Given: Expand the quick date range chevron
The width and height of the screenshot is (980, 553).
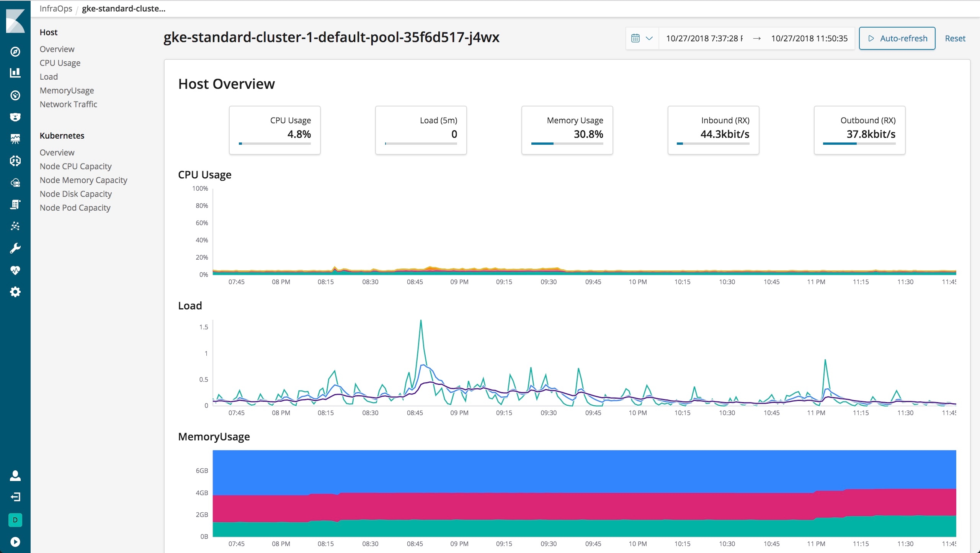Looking at the screenshot, I should click(649, 38).
